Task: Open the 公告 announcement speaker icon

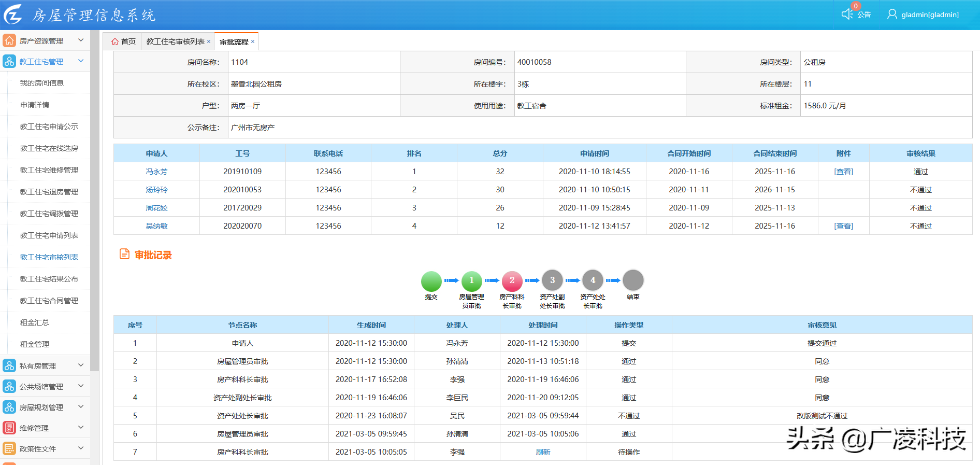Action: point(847,14)
